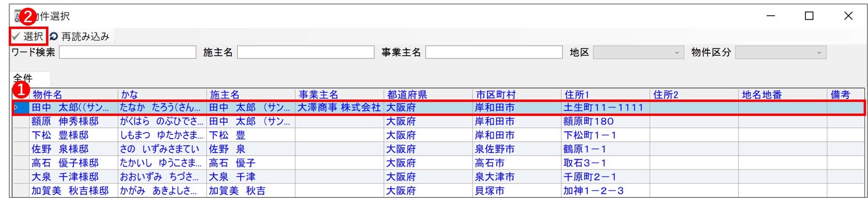868x198 pixels.
Task: Select the 大泉 千津様邸 row
Action: click(x=65, y=177)
